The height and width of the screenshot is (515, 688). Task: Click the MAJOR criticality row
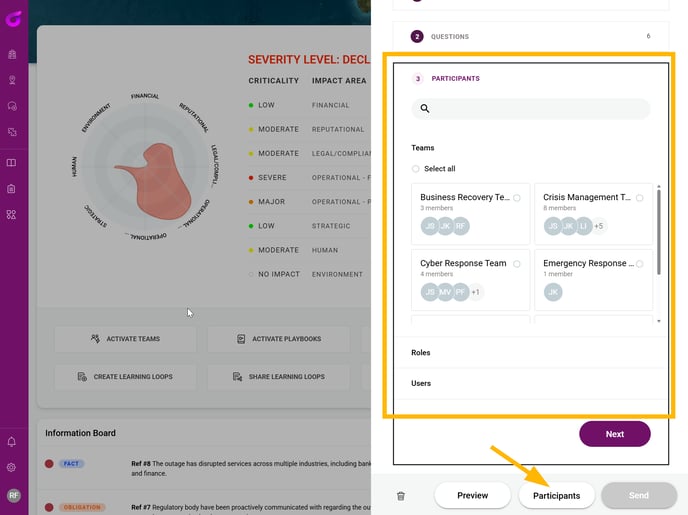pos(309,202)
